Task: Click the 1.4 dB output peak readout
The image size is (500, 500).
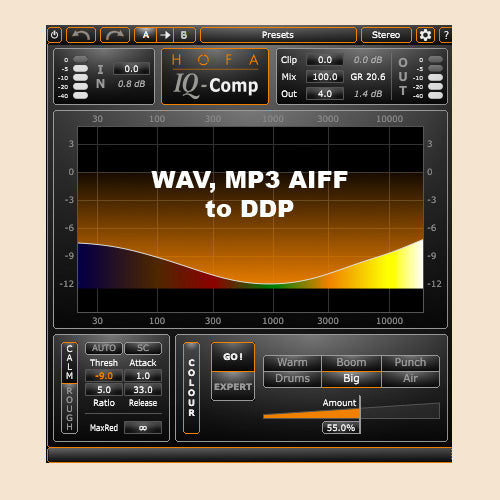Action: tap(368, 94)
